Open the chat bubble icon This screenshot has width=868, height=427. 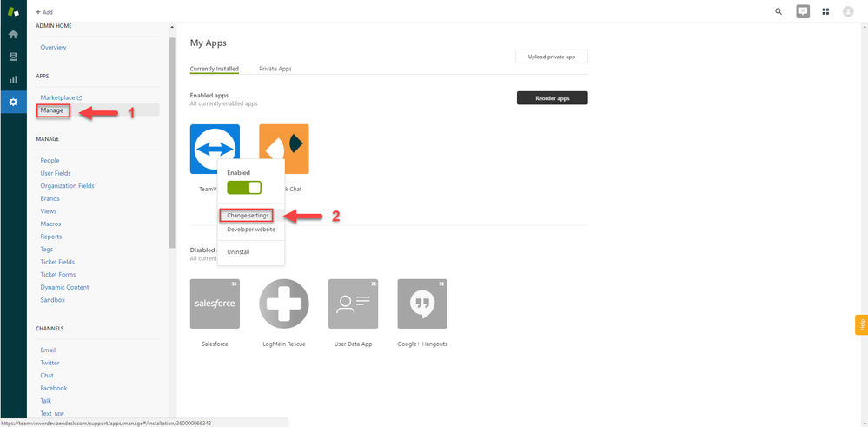(x=803, y=11)
